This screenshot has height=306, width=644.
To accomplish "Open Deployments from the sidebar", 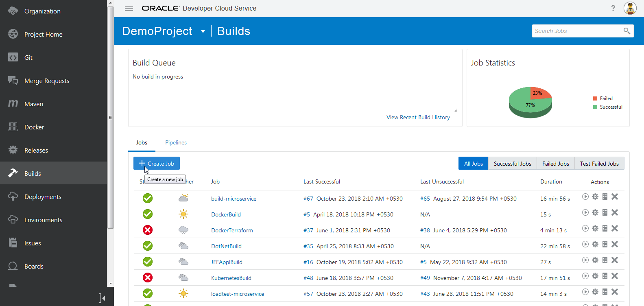I will tap(43, 197).
